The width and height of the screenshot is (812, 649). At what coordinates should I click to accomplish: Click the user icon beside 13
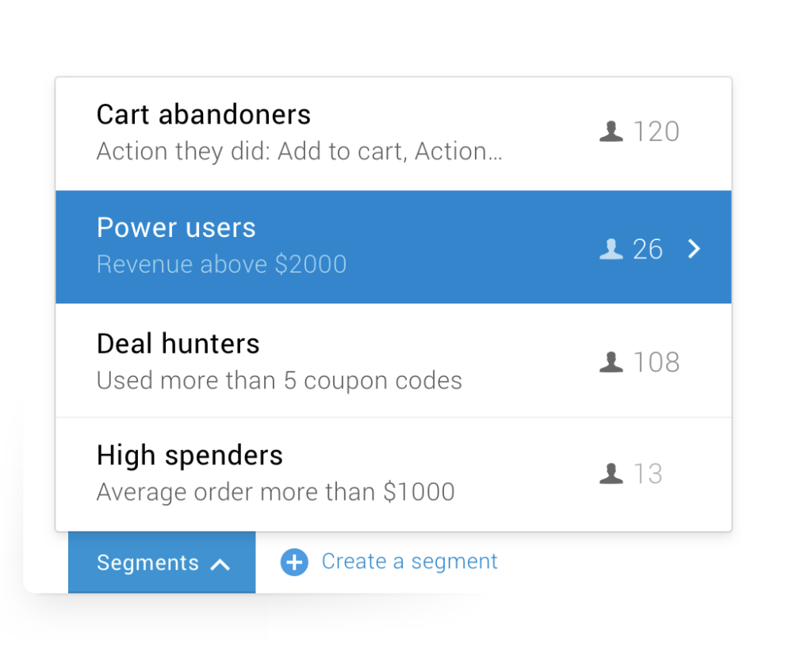[611, 474]
